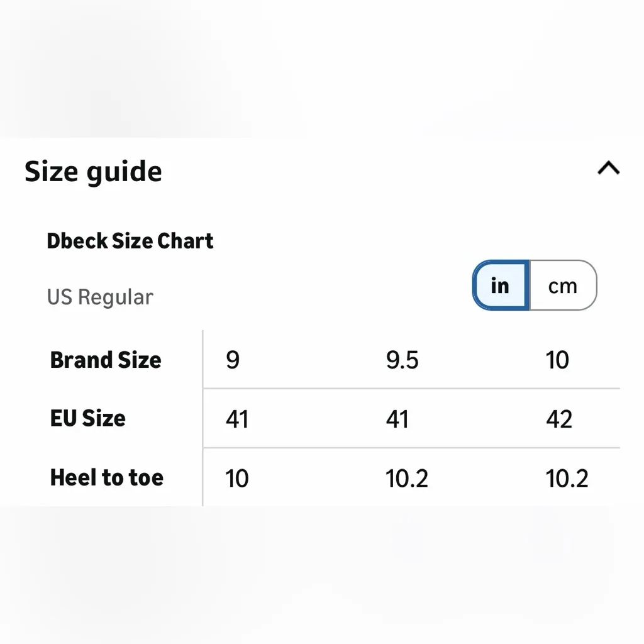Click brand size 10 cell
Screen dimensions: 644x644
pos(557,360)
